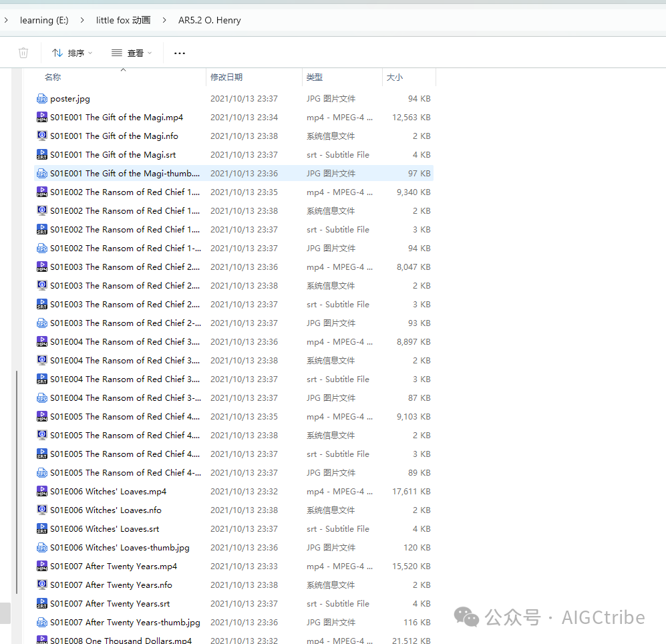Click SRT icon of The Gift of the Magi.srt

tap(42, 154)
